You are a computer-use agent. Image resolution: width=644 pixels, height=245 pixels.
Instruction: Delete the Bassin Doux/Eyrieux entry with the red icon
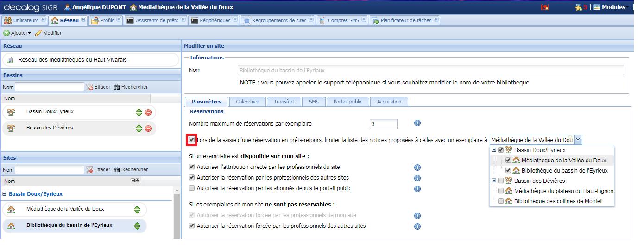click(148, 112)
